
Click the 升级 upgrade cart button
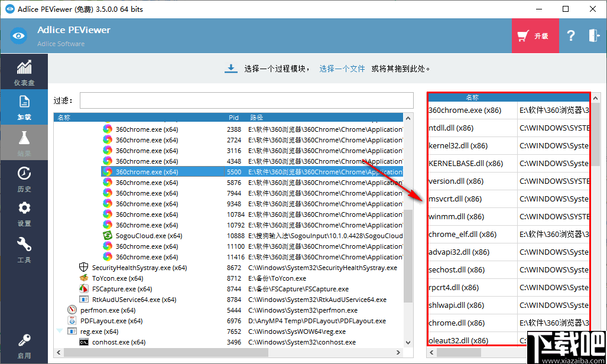(x=535, y=35)
